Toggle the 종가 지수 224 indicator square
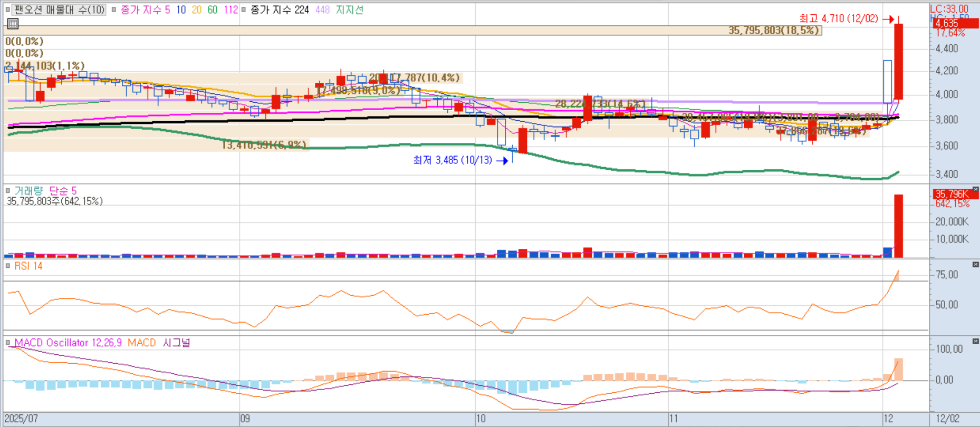980x427 pixels. (243, 9)
